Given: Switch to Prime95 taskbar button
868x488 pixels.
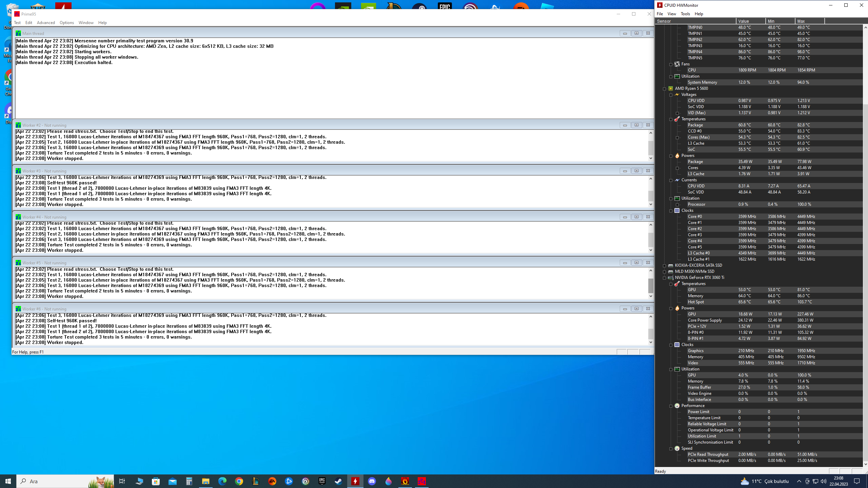Looking at the screenshot, I should click(x=421, y=481).
